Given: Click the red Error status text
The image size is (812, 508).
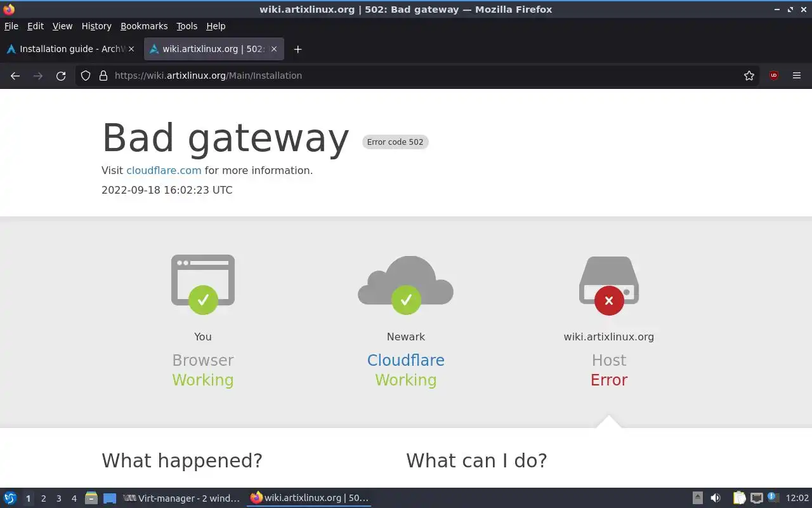Looking at the screenshot, I should pos(609,380).
